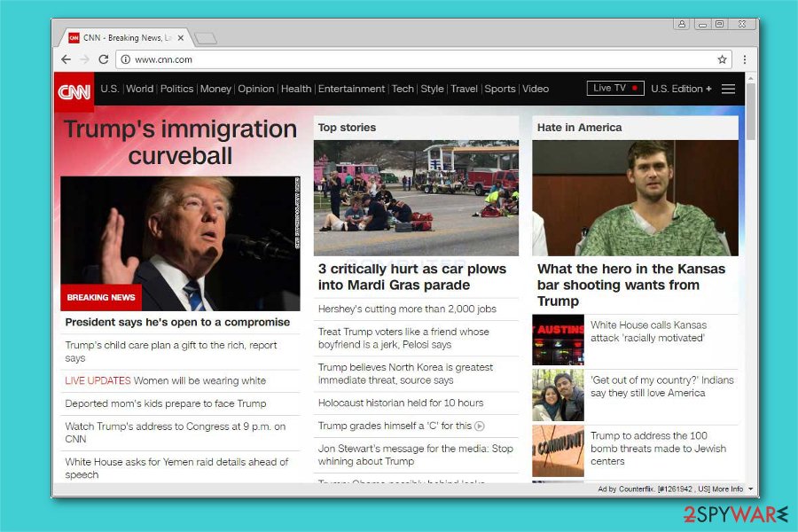Click the Kansas bar shooting hero photo
Screen dimensions: 798x532
(x=635, y=198)
